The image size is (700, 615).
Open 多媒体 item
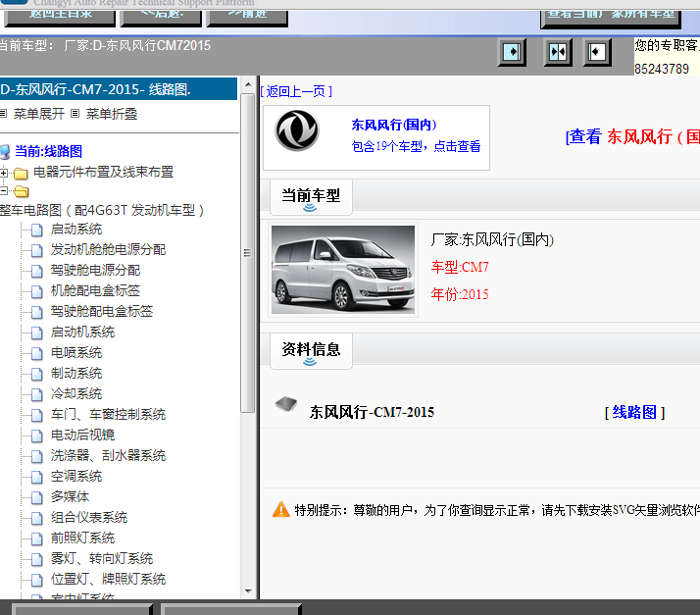pos(70,496)
